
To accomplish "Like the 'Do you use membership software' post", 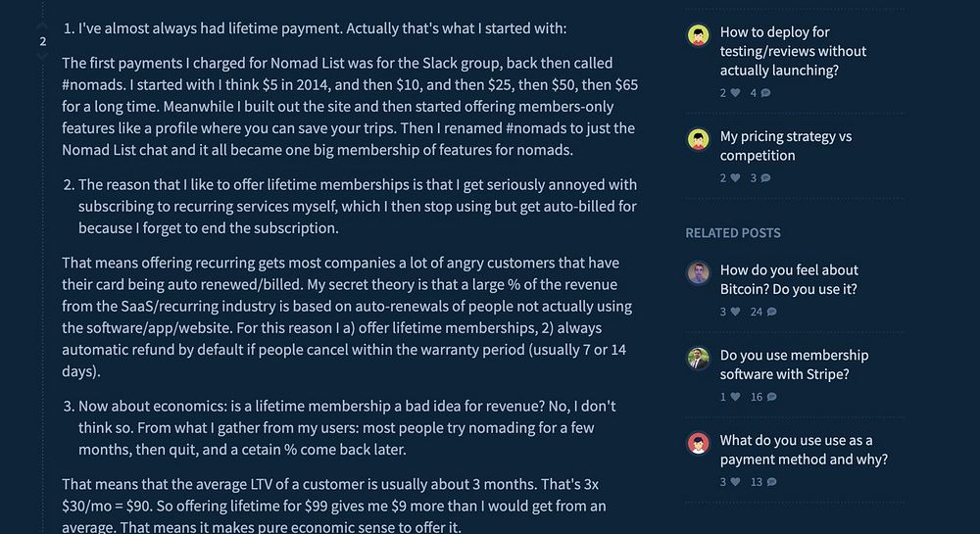I will [x=736, y=397].
